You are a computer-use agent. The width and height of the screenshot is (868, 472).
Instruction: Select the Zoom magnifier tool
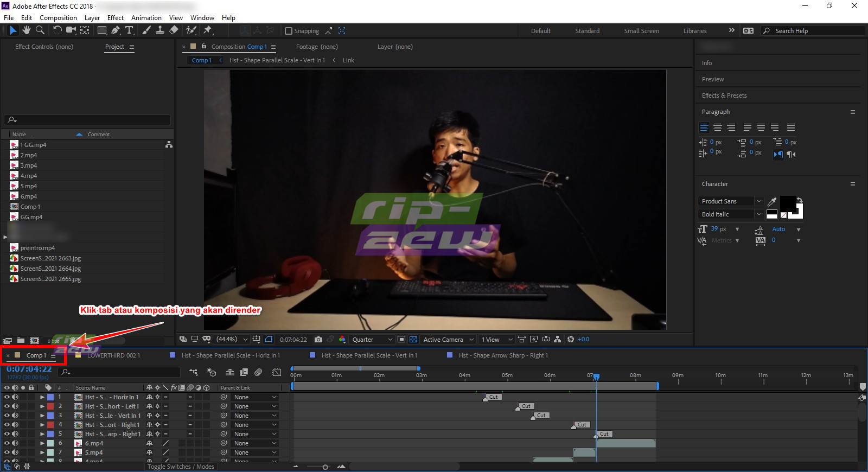pos(40,30)
